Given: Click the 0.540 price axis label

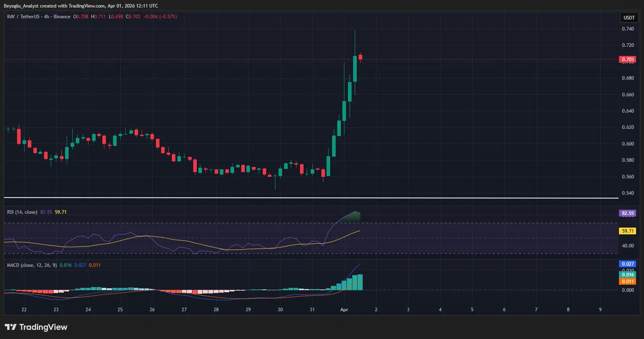Looking at the screenshot, I should coord(628,193).
